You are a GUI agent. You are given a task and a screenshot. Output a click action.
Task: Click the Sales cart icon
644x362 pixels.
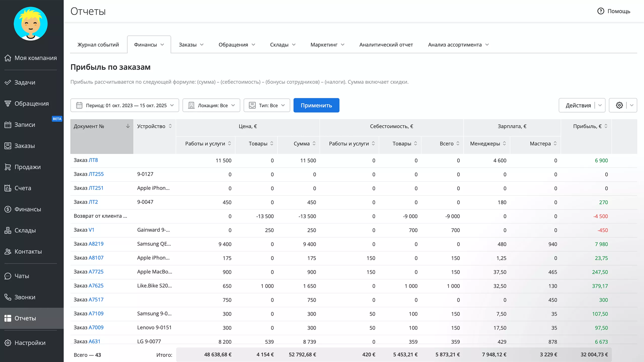point(8,167)
